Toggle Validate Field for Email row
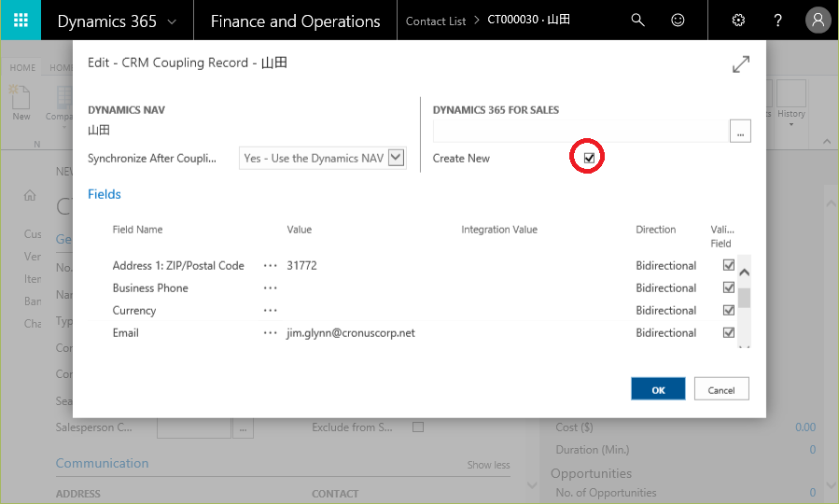839x504 pixels. tap(728, 332)
